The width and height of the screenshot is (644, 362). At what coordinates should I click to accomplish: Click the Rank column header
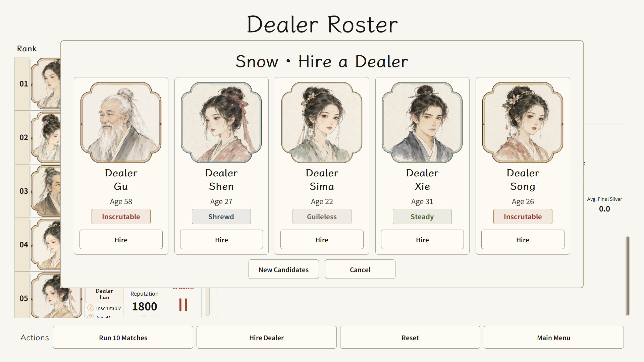27,49
